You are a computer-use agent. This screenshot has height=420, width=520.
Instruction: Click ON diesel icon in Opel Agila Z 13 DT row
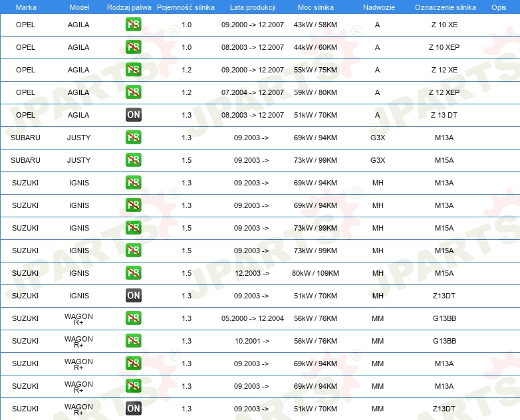133,115
